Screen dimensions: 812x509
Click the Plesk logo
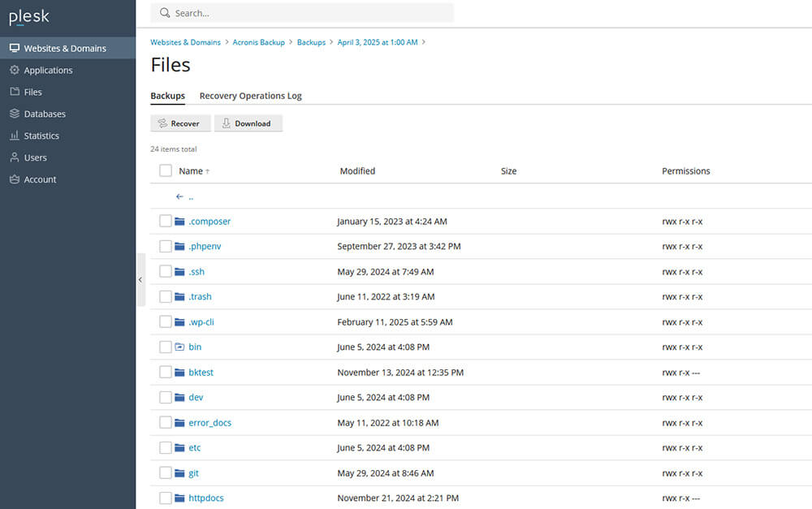coord(29,17)
